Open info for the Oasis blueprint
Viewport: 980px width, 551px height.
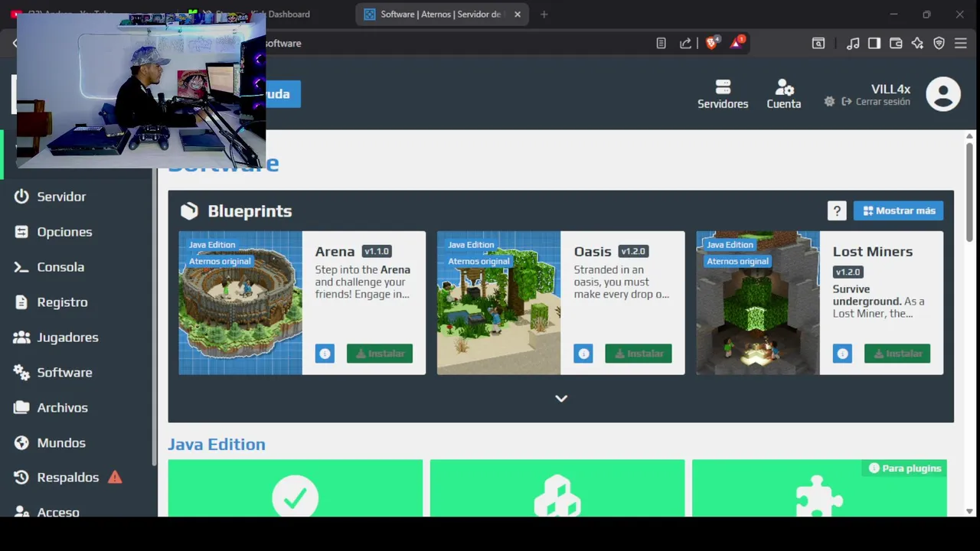(x=583, y=354)
